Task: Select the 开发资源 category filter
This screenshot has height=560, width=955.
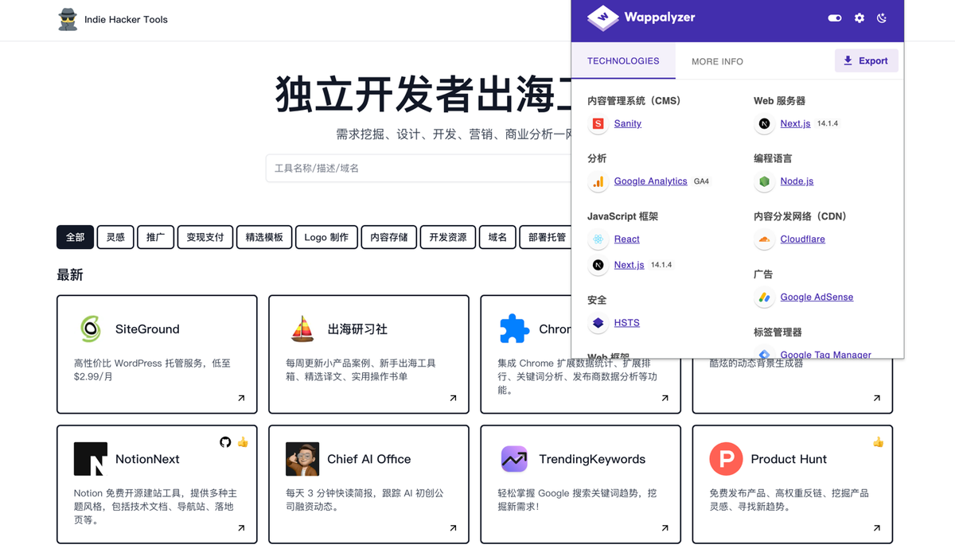Action: [x=447, y=237]
